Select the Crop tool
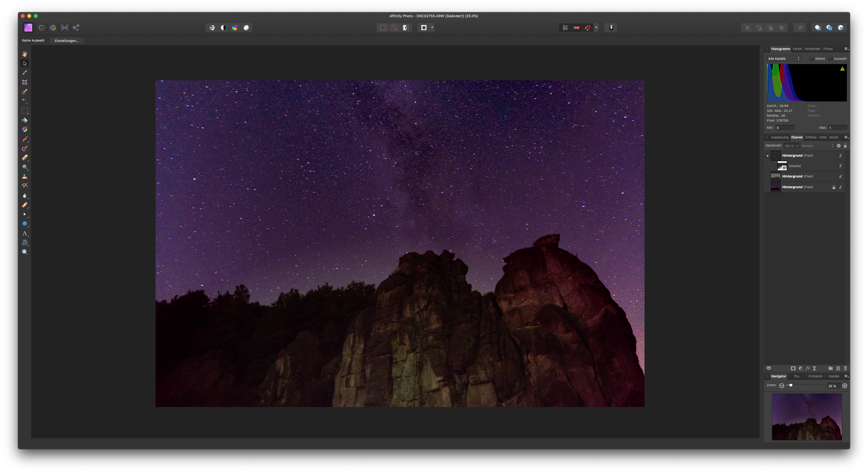The width and height of the screenshot is (868, 473). coord(25,82)
